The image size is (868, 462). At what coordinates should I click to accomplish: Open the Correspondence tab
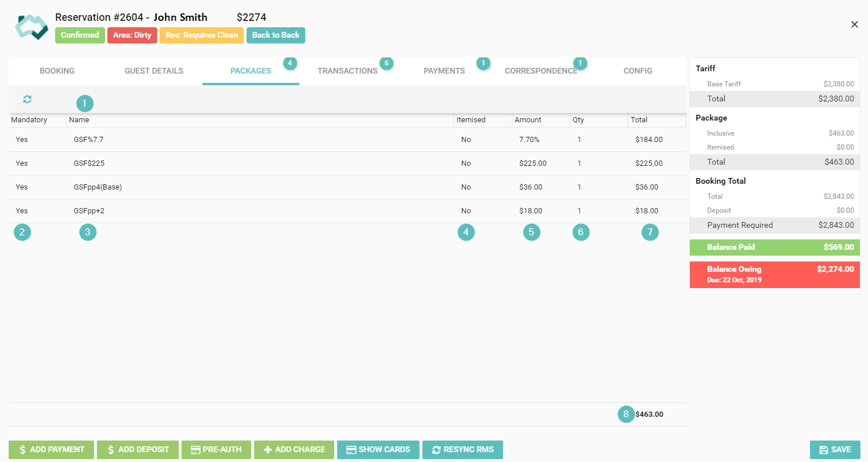coord(541,71)
